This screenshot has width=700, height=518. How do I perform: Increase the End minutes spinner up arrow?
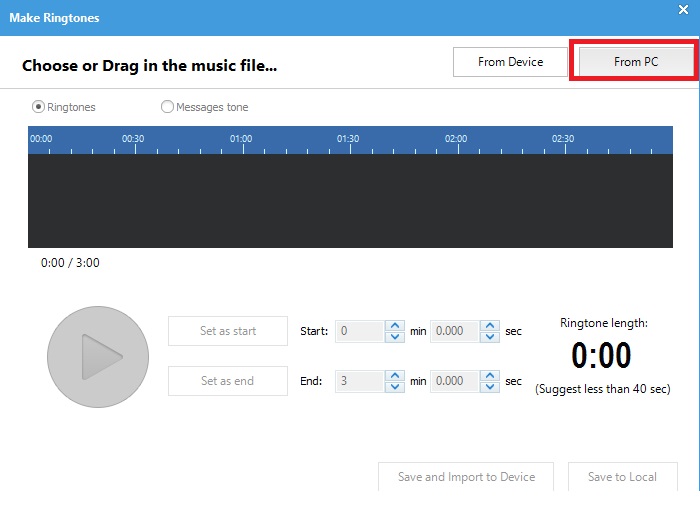[395, 375]
